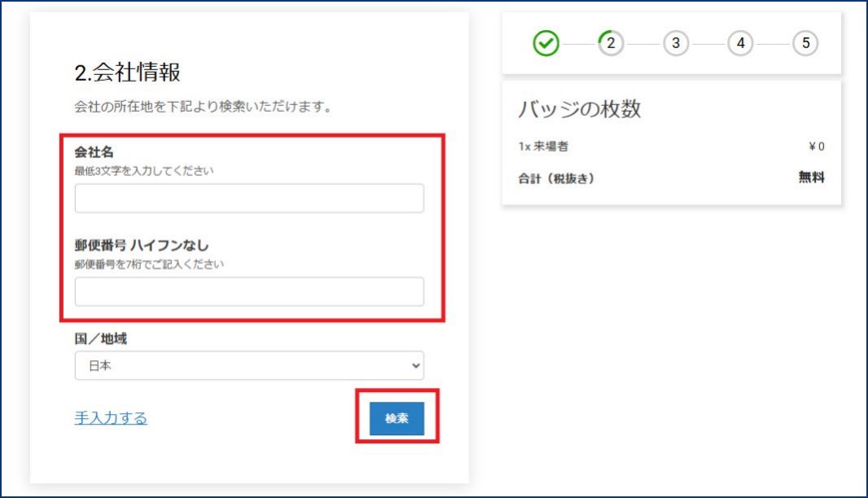The image size is (868, 498).
Task: Click the chevron on the 国／地域 selector
Action: [x=414, y=366]
